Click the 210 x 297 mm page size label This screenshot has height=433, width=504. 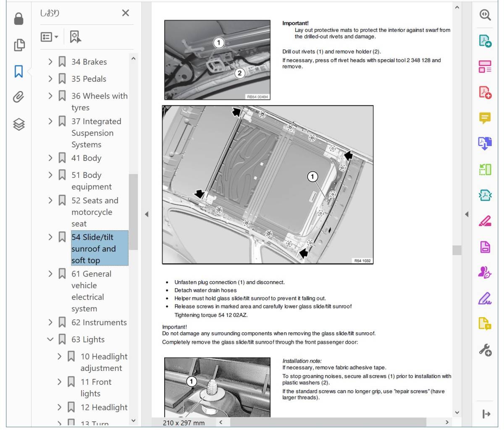pos(184,423)
